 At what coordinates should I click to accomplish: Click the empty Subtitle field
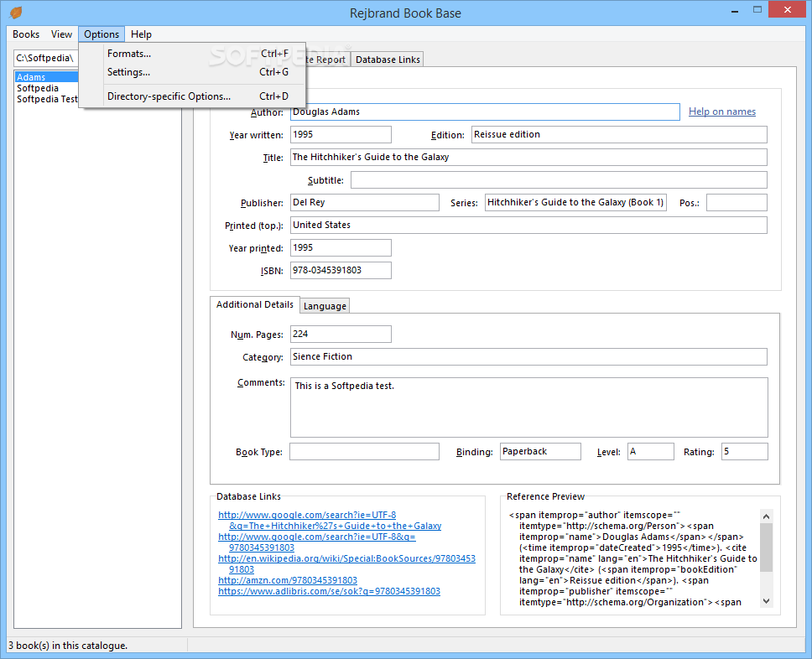(559, 180)
